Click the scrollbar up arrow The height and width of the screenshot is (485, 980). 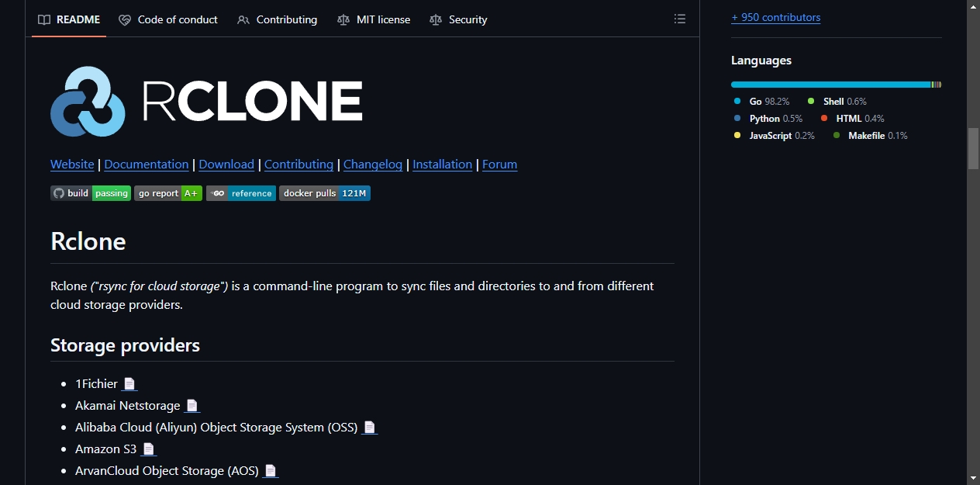click(x=973, y=6)
